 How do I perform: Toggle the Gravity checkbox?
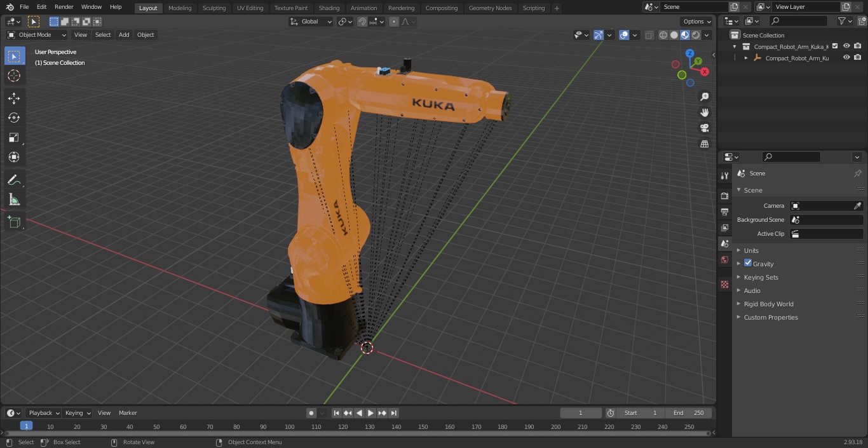click(748, 263)
